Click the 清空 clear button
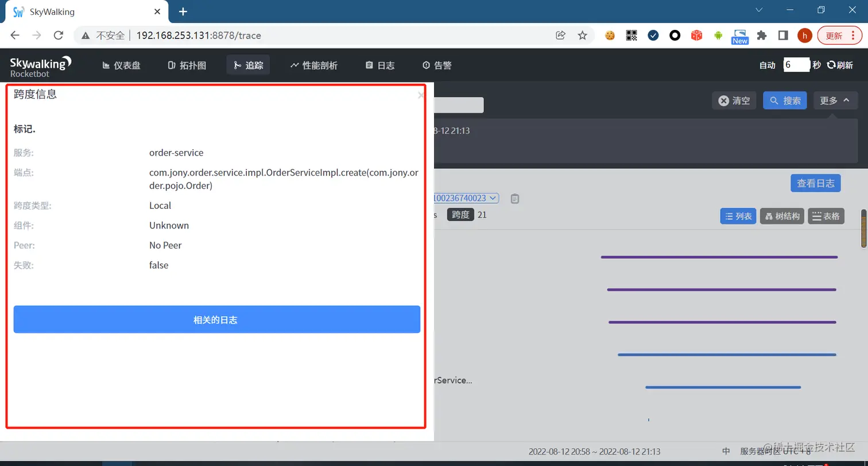Viewport: 868px width, 466px height. pos(734,100)
